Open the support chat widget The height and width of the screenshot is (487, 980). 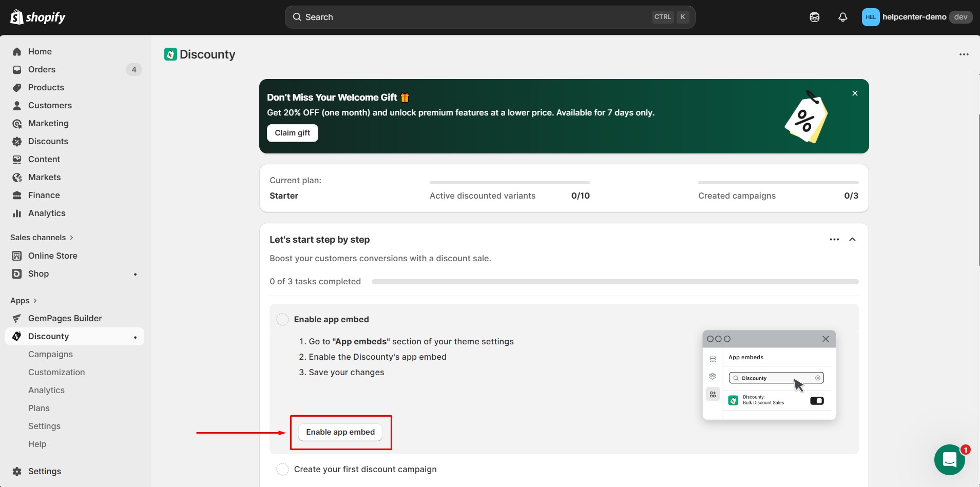(x=949, y=459)
